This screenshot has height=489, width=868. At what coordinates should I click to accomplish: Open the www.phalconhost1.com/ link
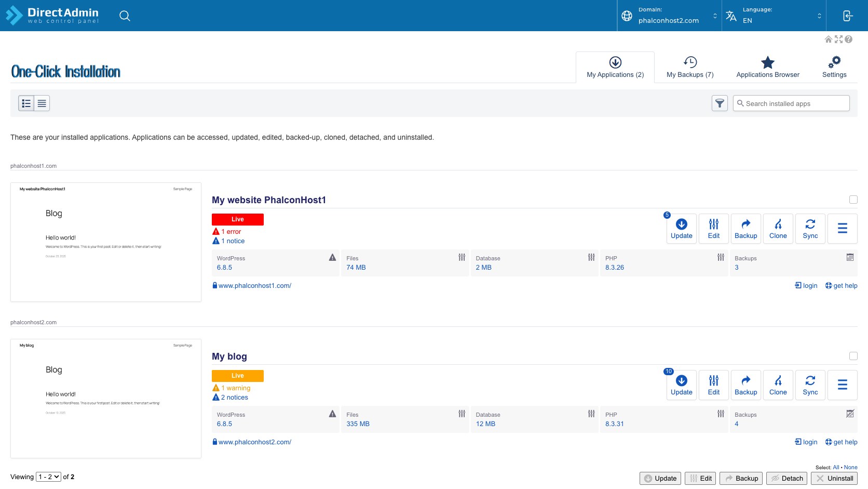(x=255, y=285)
